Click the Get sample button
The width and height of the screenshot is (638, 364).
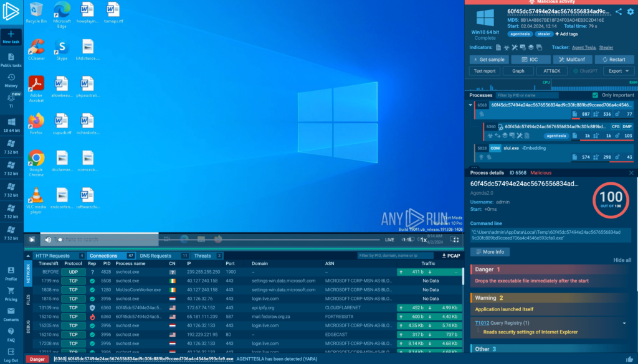(x=488, y=59)
